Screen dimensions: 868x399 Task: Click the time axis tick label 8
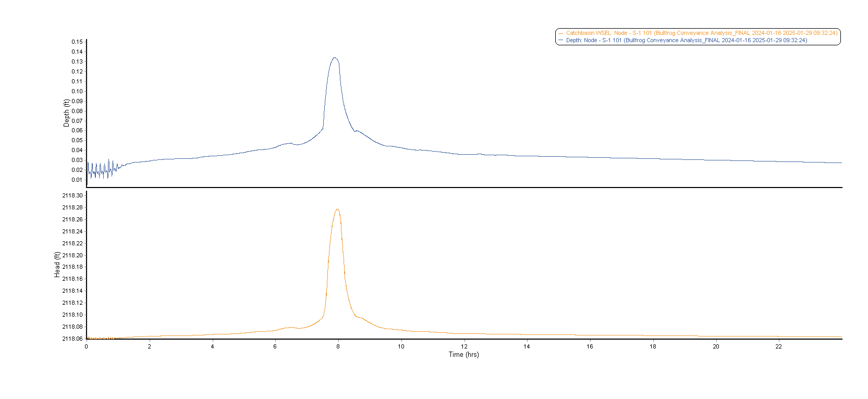[338, 346]
